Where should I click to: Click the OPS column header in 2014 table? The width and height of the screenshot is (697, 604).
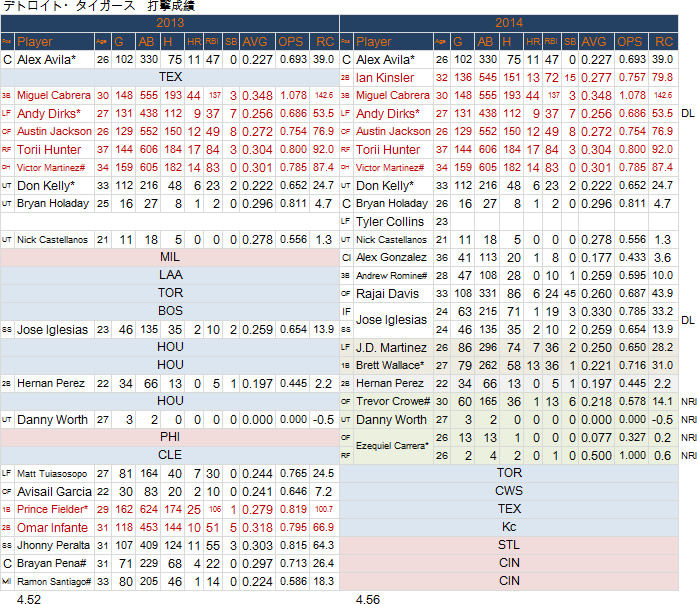coord(630,42)
